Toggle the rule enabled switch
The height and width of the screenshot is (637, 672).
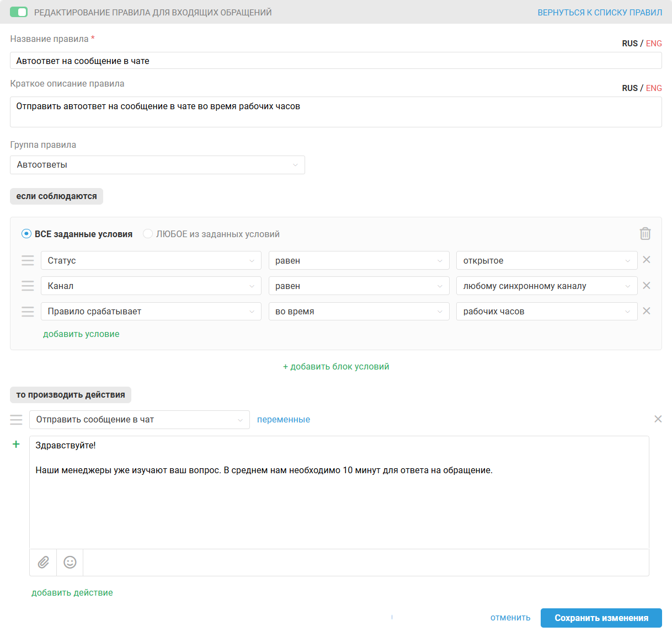(19, 12)
